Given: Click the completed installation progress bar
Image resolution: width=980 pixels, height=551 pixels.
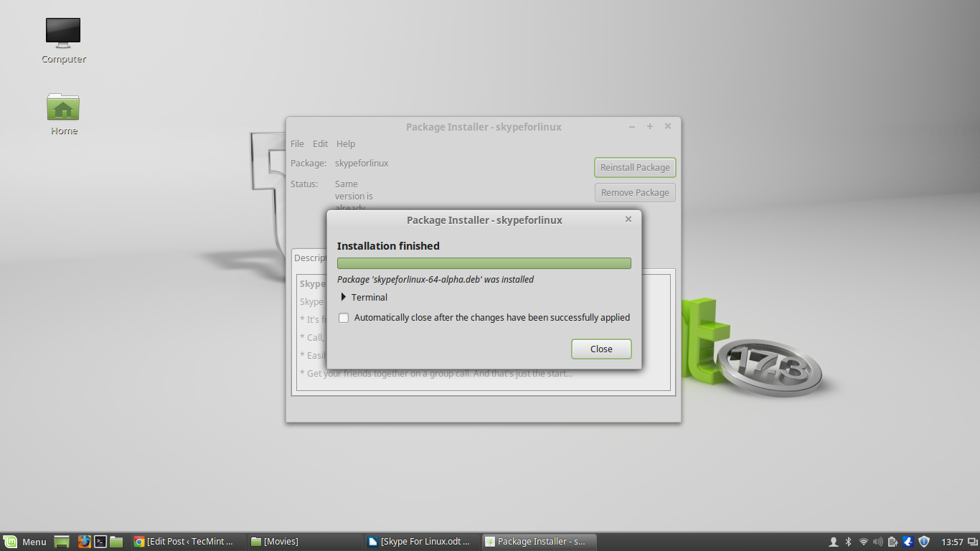Looking at the screenshot, I should (484, 263).
